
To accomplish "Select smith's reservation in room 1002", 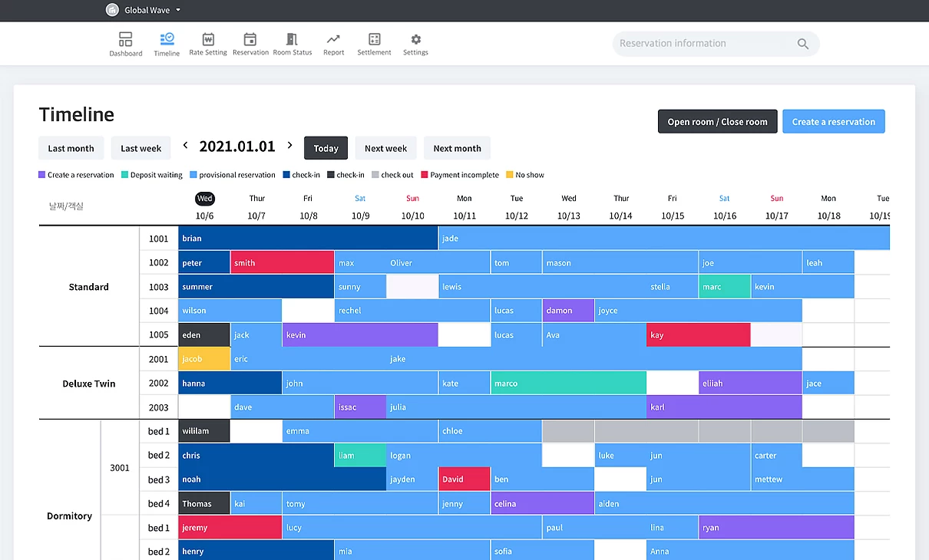I will (x=282, y=262).
